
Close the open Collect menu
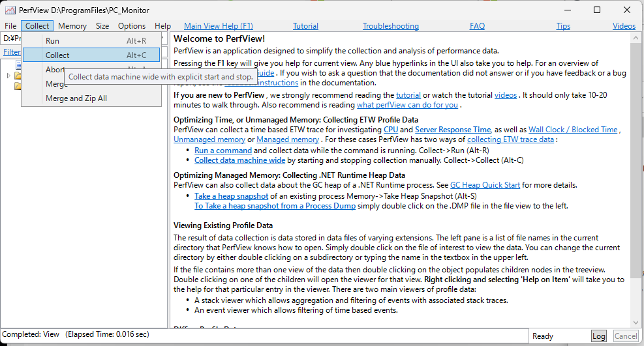37,26
